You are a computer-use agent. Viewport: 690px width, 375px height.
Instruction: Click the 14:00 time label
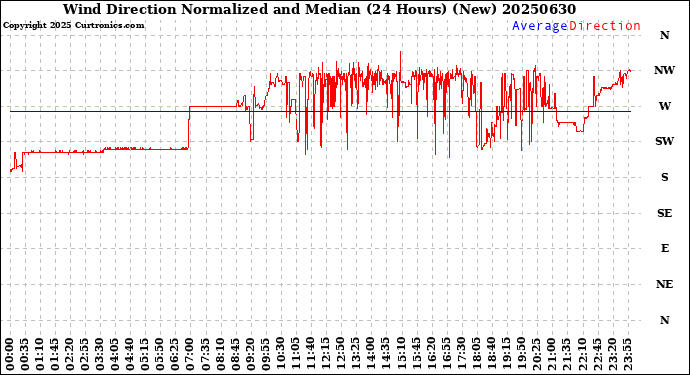(x=370, y=354)
